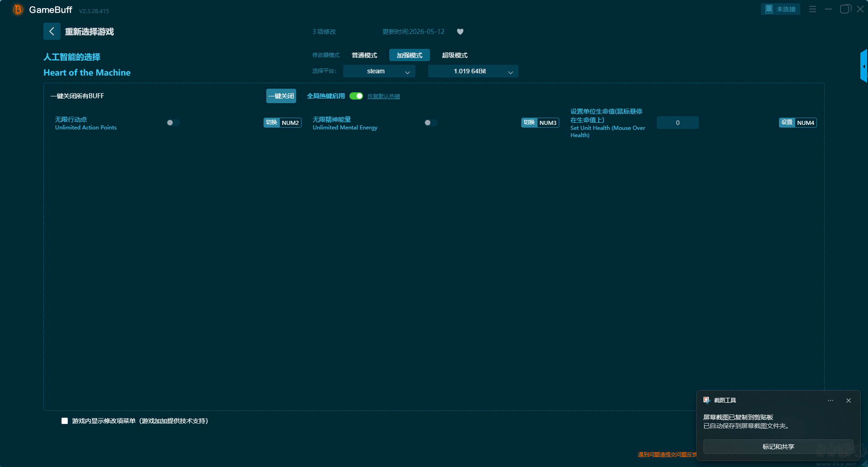Open the 1.019 64Bit version dropdown
Image resolution: width=868 pixels, height=467 pixels.
pos(473,71)
